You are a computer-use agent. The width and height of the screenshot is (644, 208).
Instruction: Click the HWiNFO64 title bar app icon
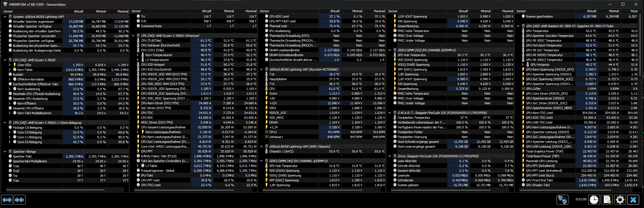coord(5,4)
